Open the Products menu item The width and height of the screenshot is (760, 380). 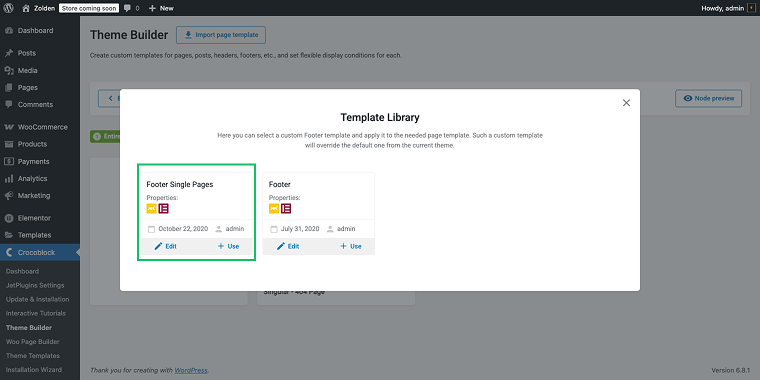pos(32,144)
